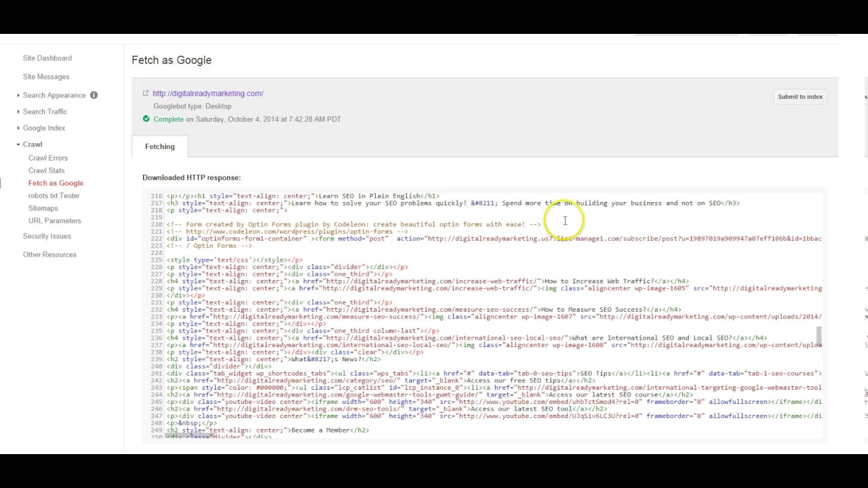Click the Fetch as Google page heading

[172, 60]
